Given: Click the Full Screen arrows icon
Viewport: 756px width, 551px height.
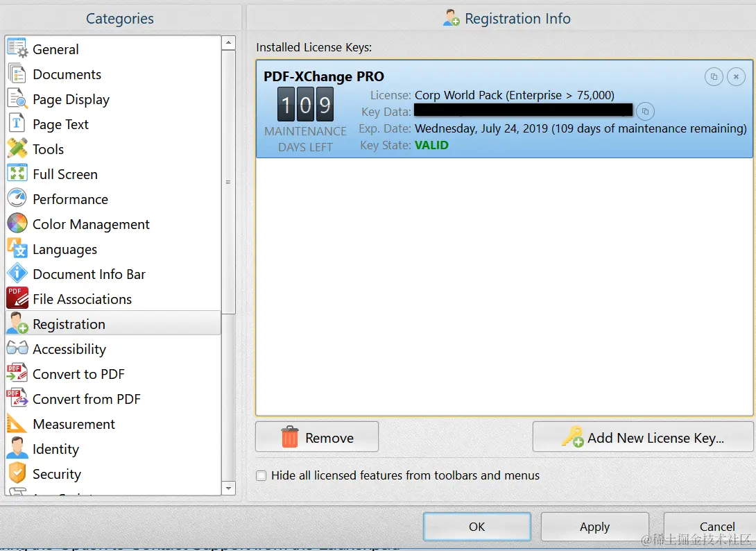Looking at the screenshot, I should [17, 173].
